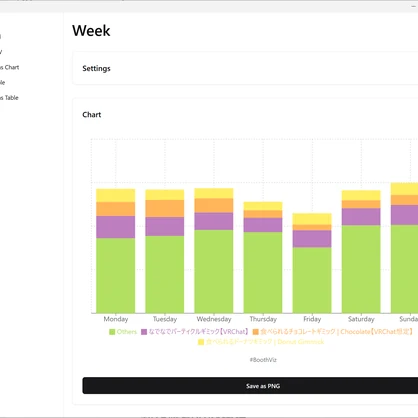Click the yellow segment of the Sunday bar
This screenshot has height=418, width=418.
tap(404, 189)
